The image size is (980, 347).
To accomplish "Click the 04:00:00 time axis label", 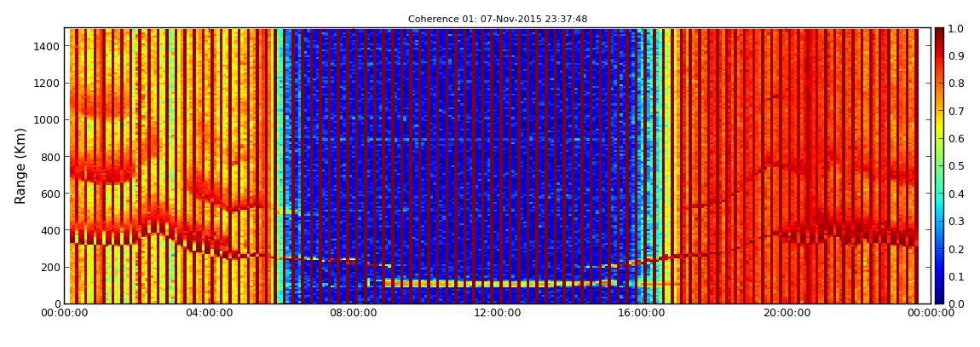I will click(x=207, y=313).
